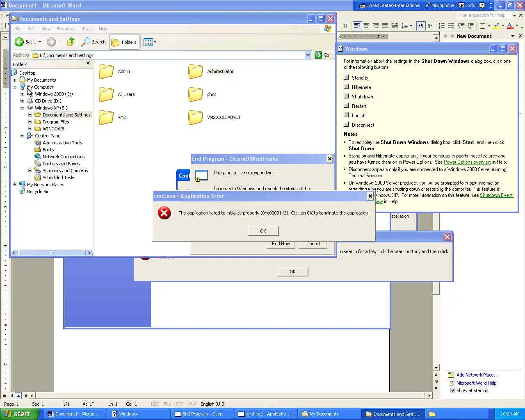Screen dimensions: 525x420
Task: Open the Font Color dropdown arrow in Word
Action: tap(517, 26)
